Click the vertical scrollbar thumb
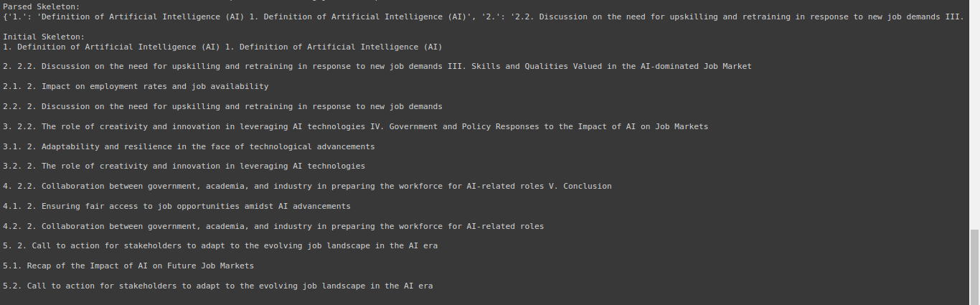 coord(974,266)
